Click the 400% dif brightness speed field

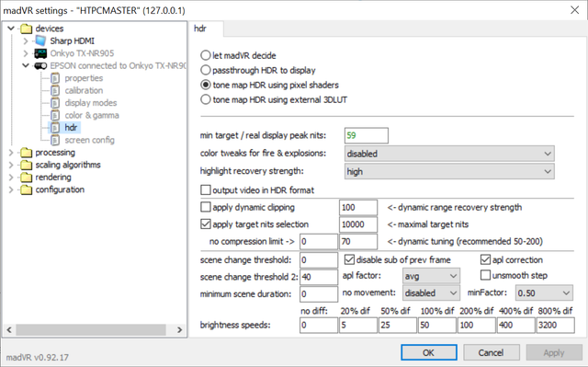(516, 325)
